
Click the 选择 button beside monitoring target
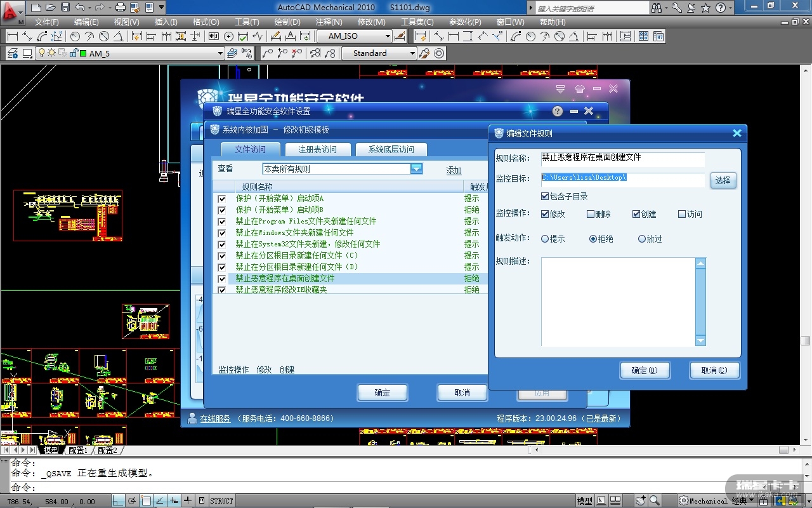[x=723, y=180]
